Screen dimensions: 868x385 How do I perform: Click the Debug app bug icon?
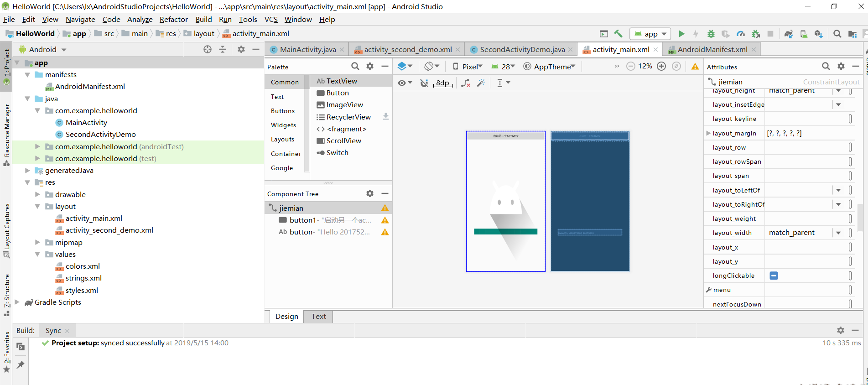click(711, 34)
